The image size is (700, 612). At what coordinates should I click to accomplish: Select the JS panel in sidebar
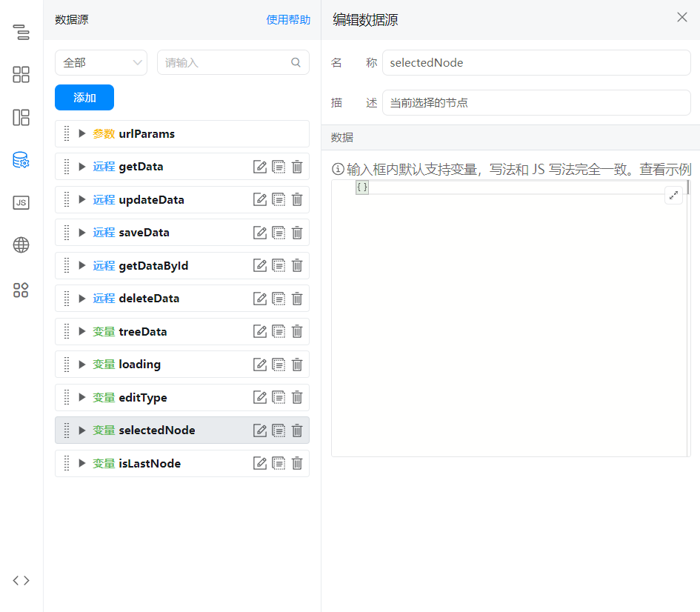(21, 203)
